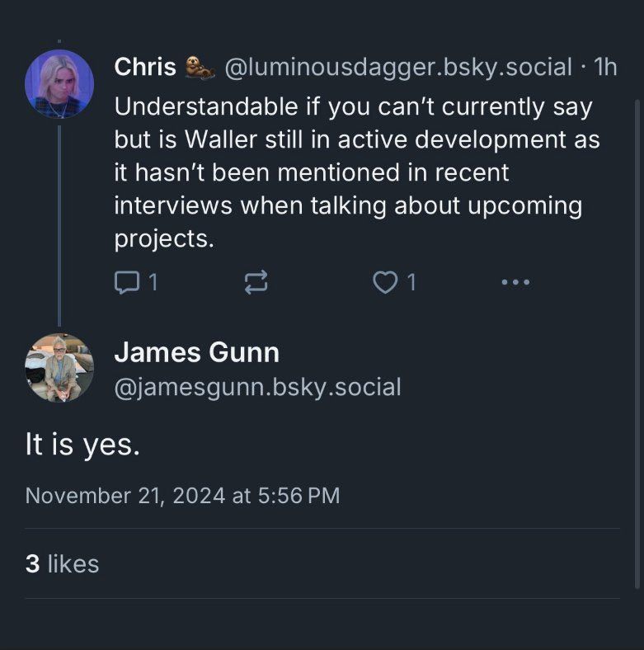Open the three-dots more options menu
This screenshot has height=650, width=644.
click(x=515, y=283)
